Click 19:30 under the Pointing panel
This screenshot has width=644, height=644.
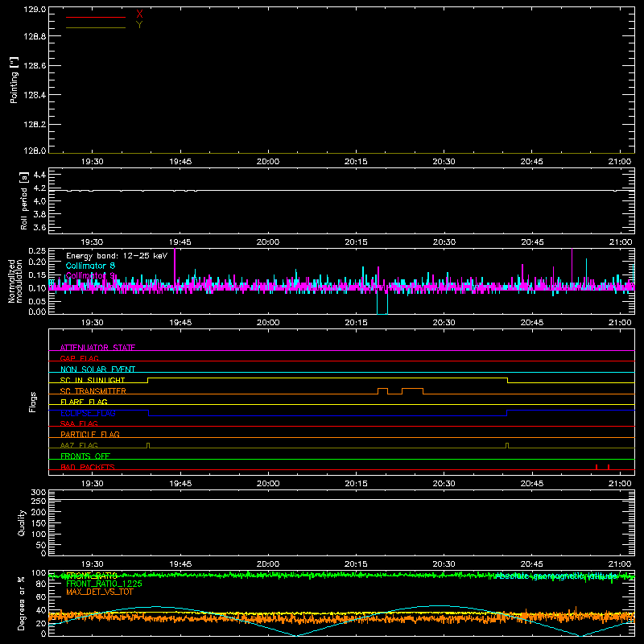point(92,162)
